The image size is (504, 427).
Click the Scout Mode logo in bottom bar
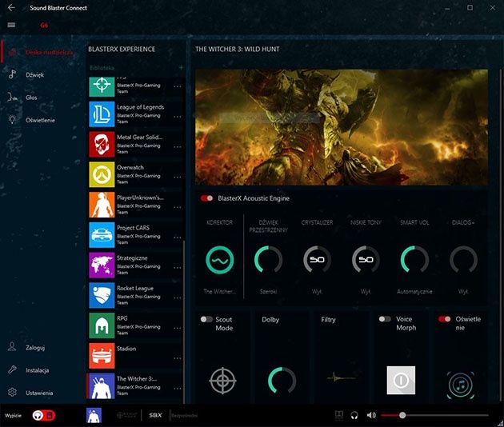click(126, 415)
